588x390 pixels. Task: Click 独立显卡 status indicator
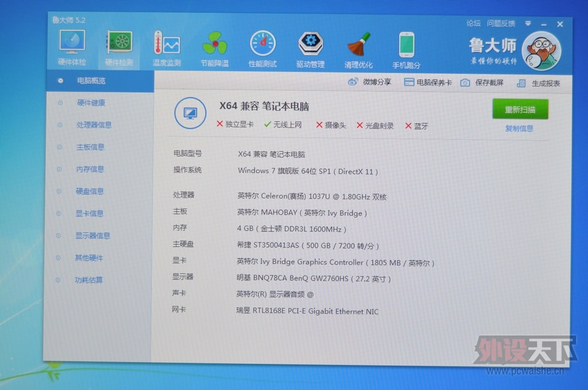coord(235,124)
